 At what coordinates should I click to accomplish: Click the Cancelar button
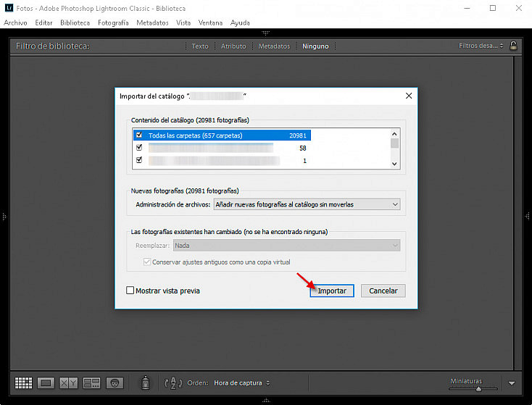tap(383, 291)
